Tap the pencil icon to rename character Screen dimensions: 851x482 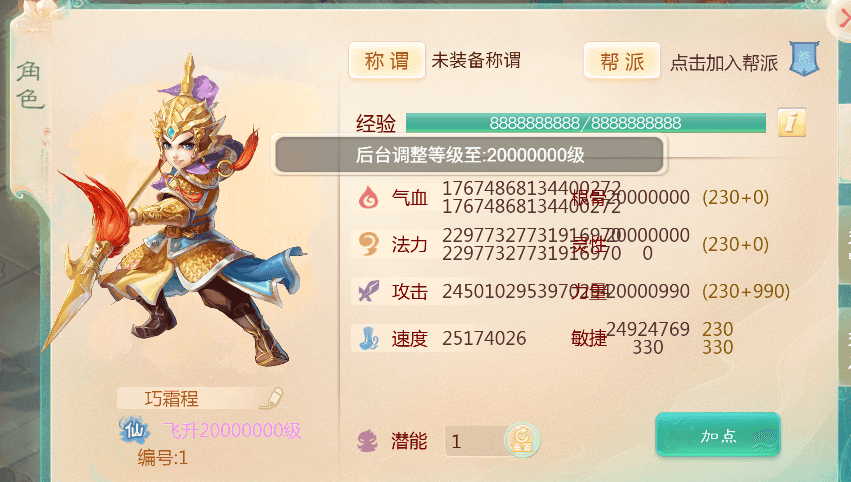click(271, 398)
